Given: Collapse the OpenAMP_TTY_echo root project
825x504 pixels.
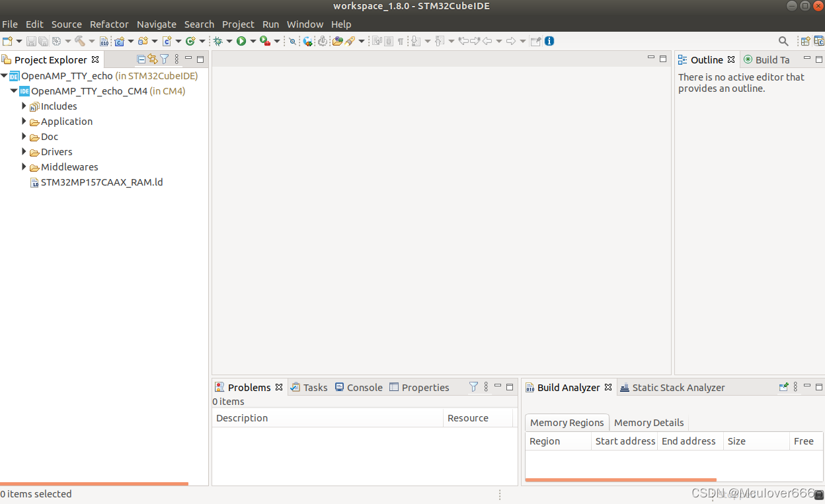Looking at the screenshot, I should click(x=4, y=76).
